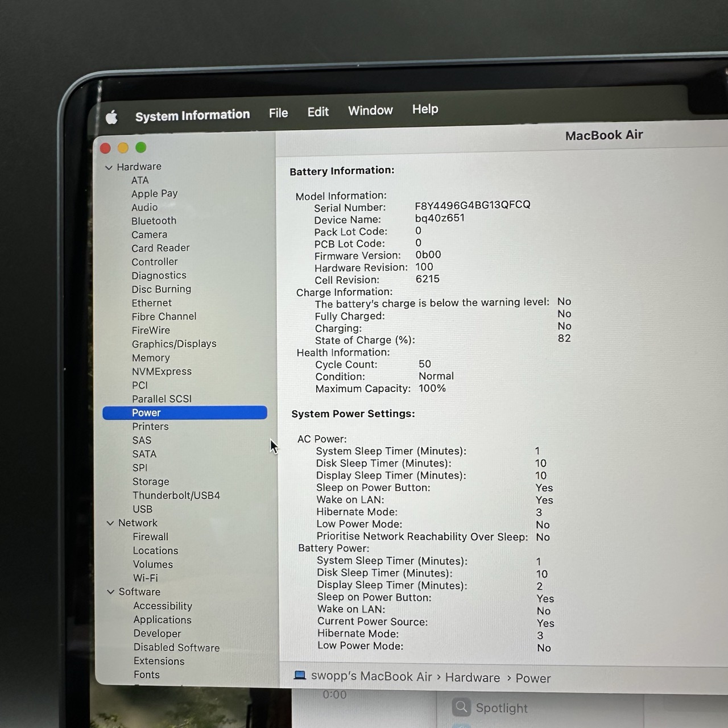Select SPI in the sidebar
The width and height of the screenshot is (728, 728).
(140, 468)
